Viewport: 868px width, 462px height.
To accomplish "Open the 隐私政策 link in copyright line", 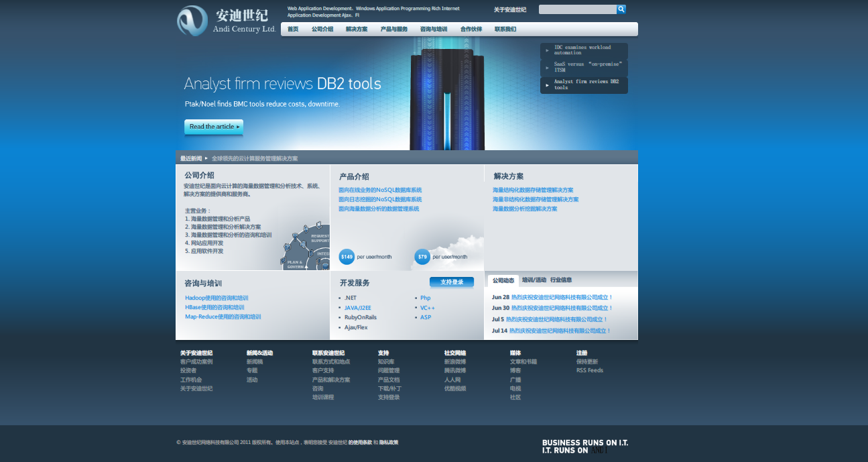I will 389,443.
